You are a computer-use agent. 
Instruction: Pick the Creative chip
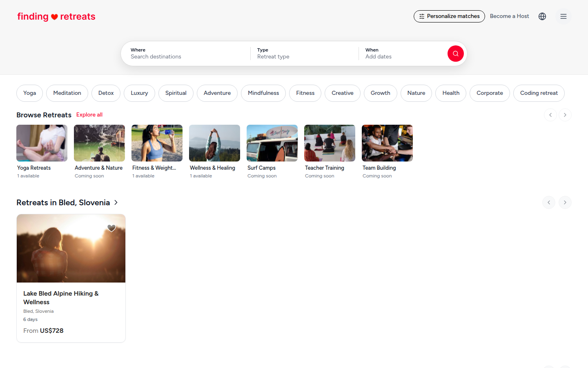click(x=343, y=93)
